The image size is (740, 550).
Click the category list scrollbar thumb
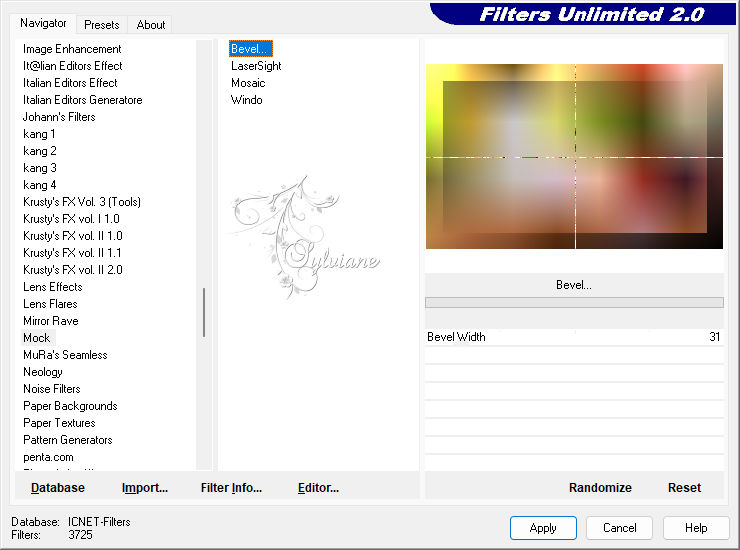point(204,313)
